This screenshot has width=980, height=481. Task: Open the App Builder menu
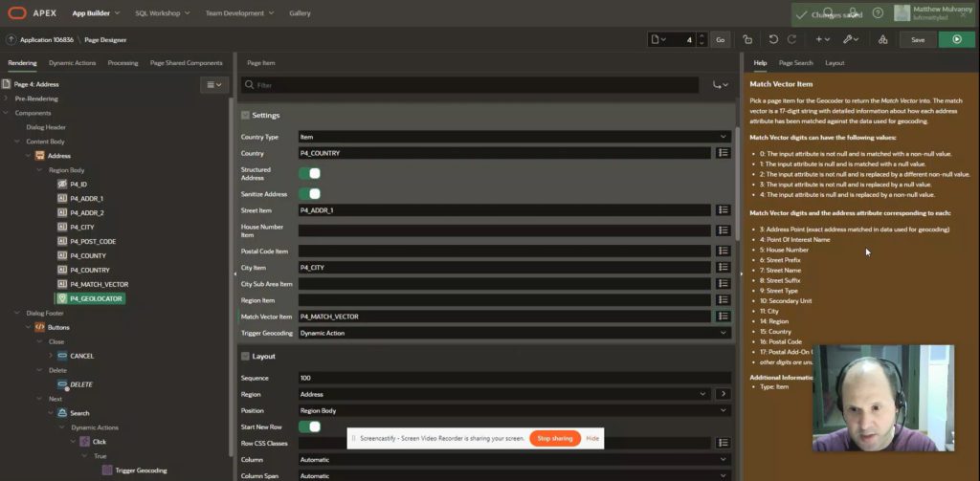point(97,13)
